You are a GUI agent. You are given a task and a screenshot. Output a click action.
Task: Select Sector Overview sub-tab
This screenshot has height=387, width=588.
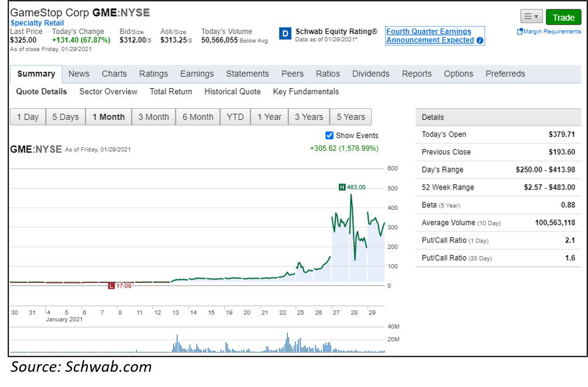pyautogui.click(x=108, y=92)
